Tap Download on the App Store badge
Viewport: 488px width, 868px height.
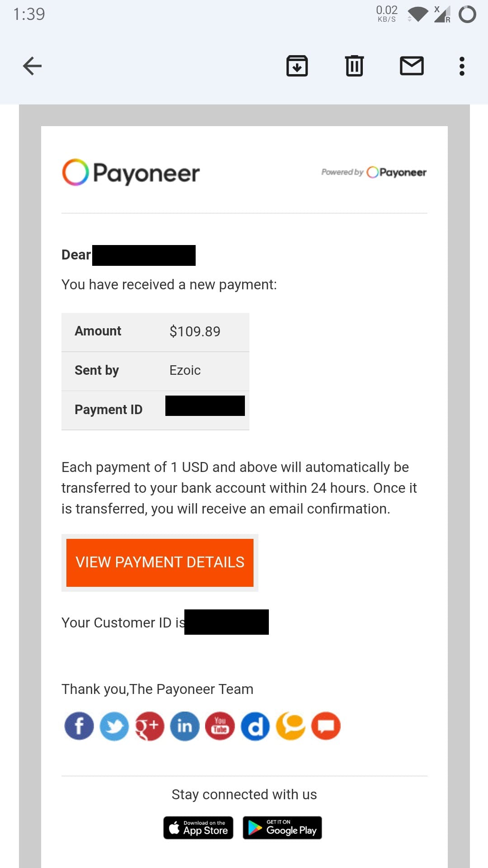(x=198, y=828)
